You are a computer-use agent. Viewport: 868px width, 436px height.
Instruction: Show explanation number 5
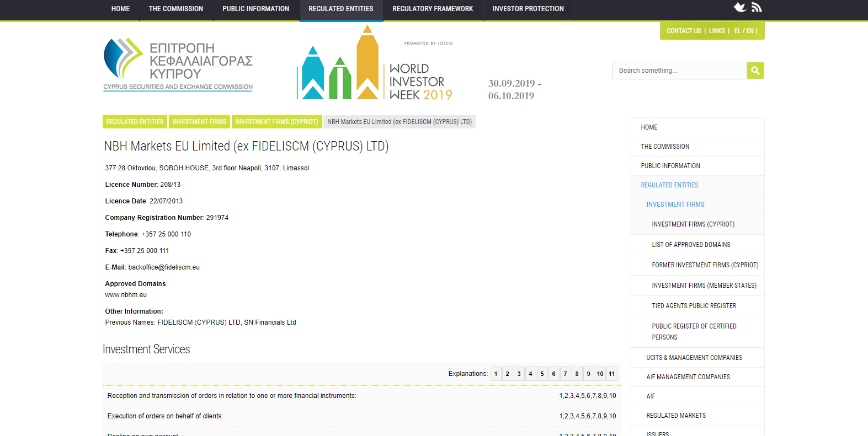(x=542, y=374)
